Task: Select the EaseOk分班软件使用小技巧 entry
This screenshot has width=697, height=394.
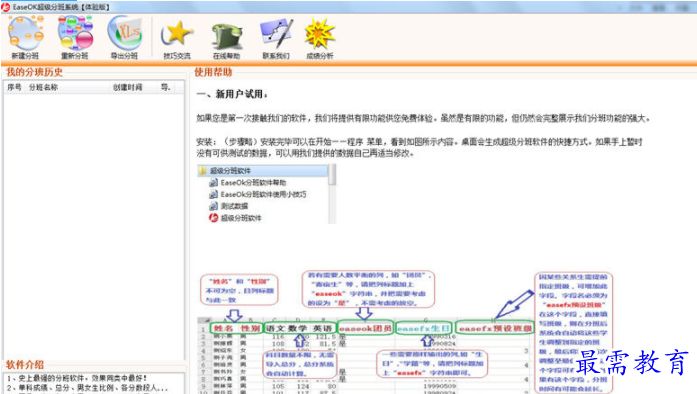Action: coord(258,194)
